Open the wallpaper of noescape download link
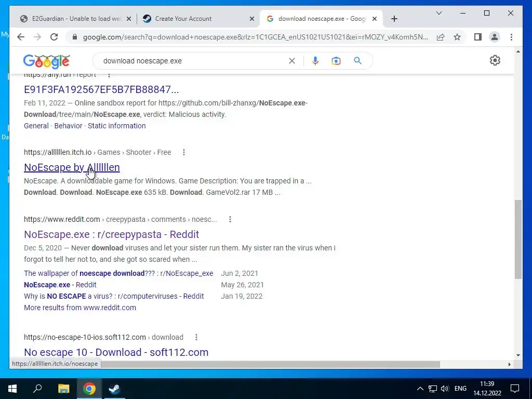 click(118, 273)
